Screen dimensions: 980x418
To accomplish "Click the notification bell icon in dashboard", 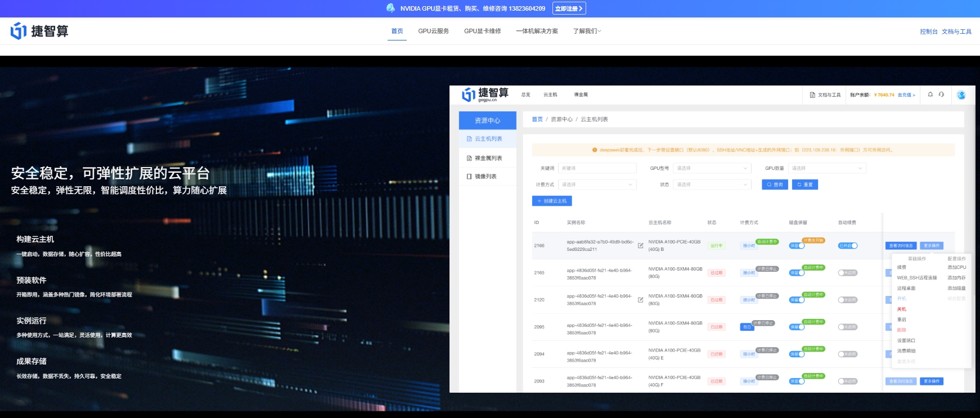I will pyautogui.click(x=930, y=95).
